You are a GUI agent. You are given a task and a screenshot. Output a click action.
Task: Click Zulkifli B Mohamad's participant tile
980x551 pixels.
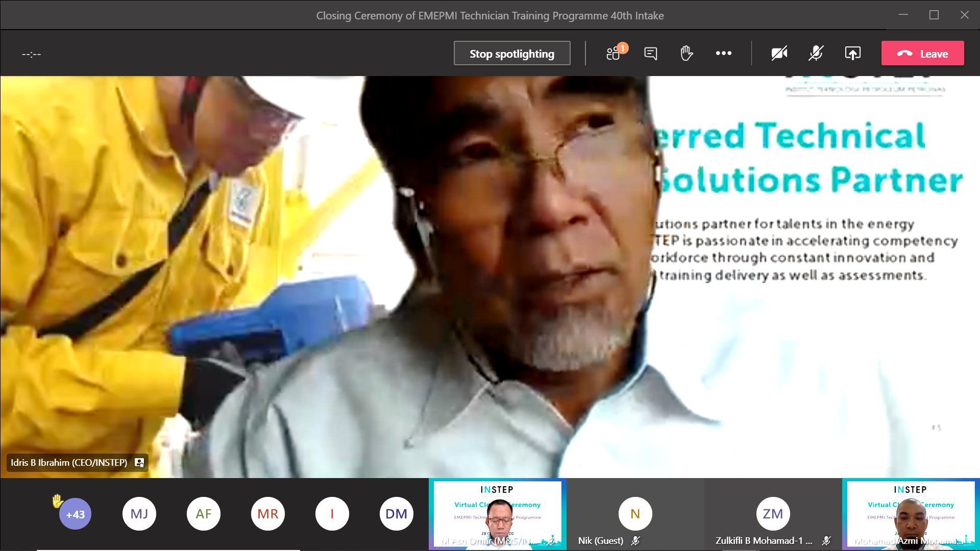[x=773, y=514]
